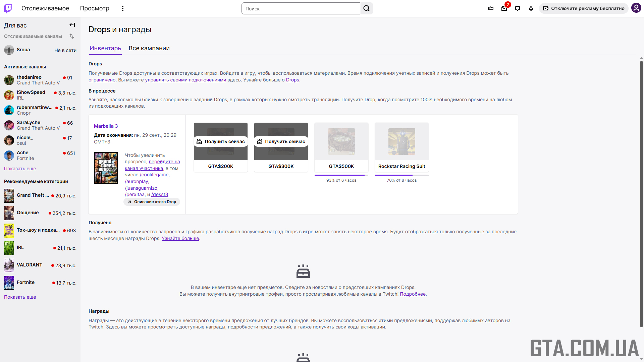This screenshot has height=362, width=644.
Task: Open Описание этого Drop button
Action: pyautogui.click(x=152, y=202)
